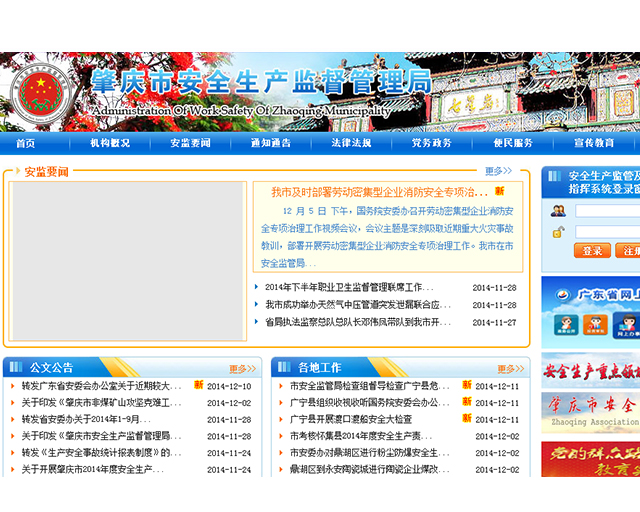
Task: Click the striped icon next to 各地工作
Action: click(285, 367)
